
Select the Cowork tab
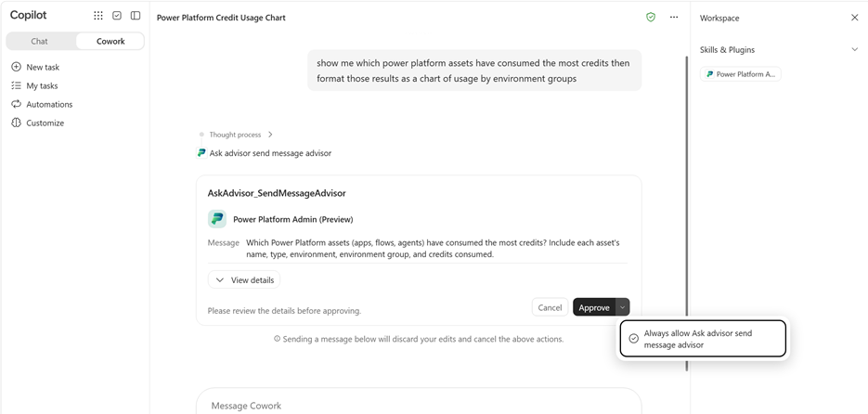(x=110, y=41)
